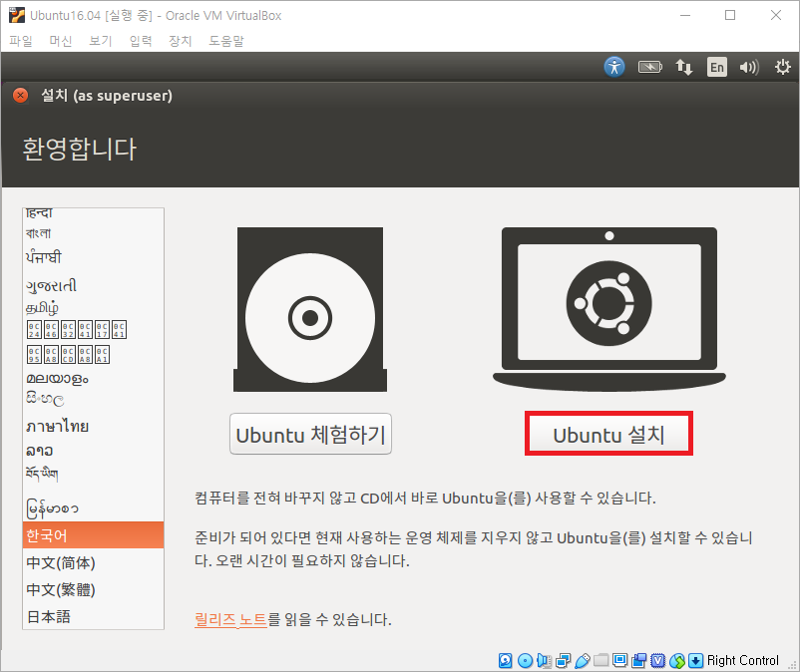
Task: Click the laptop install illustration
Action: point(609,309)
